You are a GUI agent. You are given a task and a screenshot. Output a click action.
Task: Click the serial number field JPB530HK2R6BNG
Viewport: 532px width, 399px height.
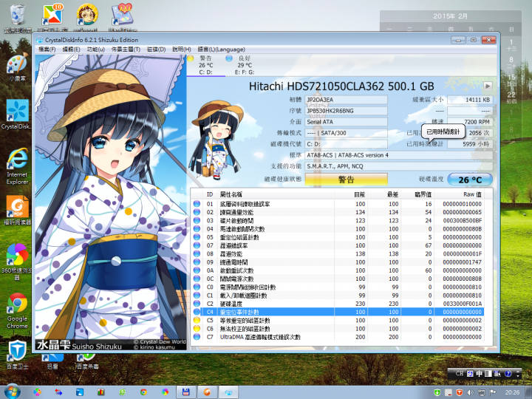click(346, 111)
